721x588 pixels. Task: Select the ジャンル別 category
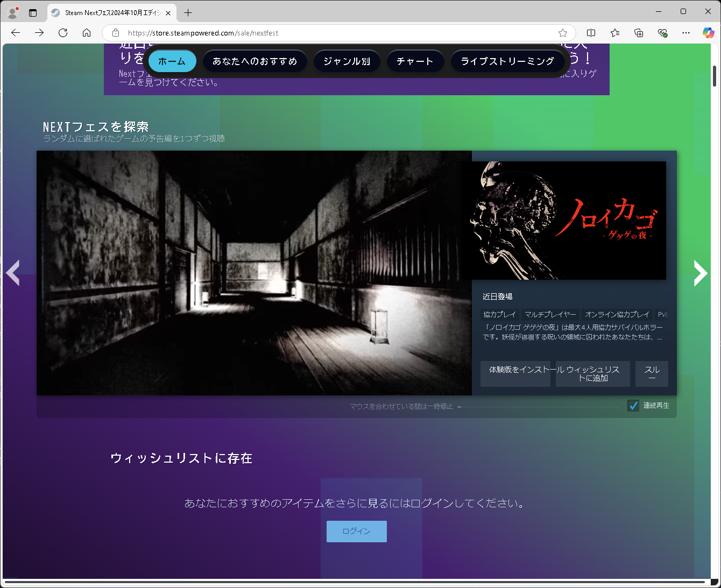click(347, 61)
